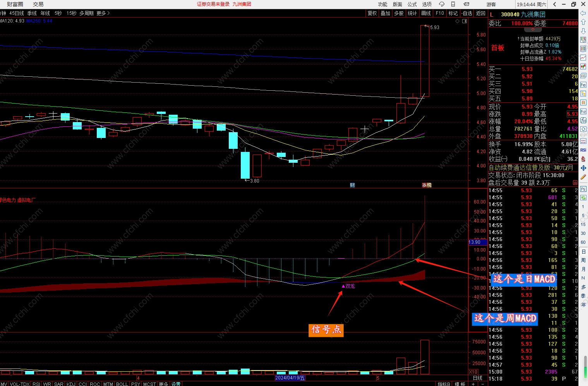The height and width of the screenshot is (386, 588).
Task: Expand the red chevron under 委比
Action: [x=533, y=29]
